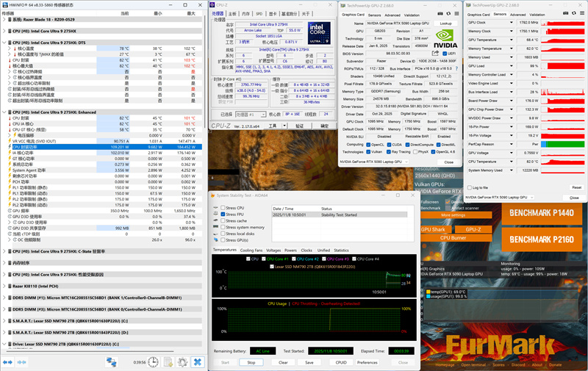Click the GPU-Z BIOS export share icon
588x371 pixels.
[x=435, y=54]
